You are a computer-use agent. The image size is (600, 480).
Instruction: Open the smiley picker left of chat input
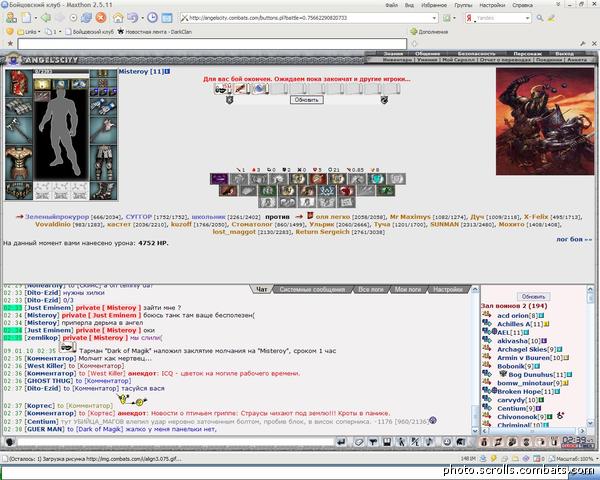[x=10, y=442]
